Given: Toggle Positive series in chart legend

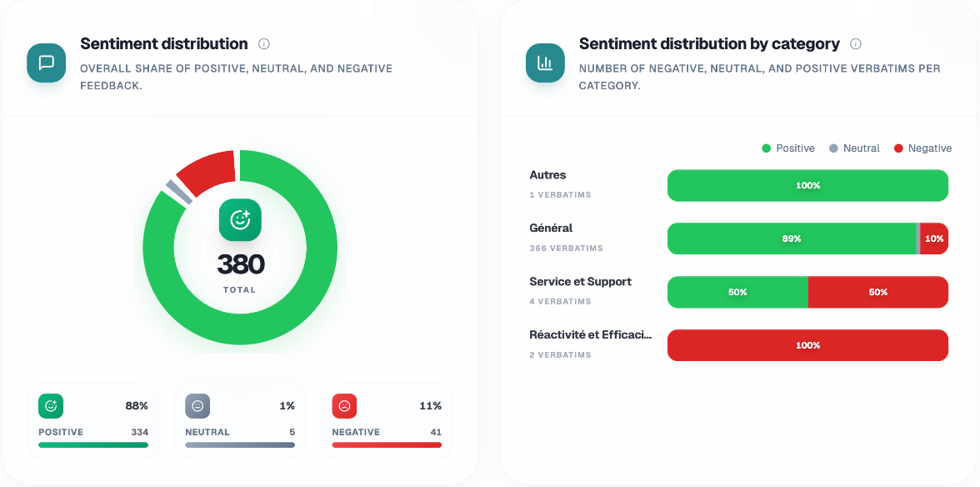Looking at the screenshot, I should 788,148.
